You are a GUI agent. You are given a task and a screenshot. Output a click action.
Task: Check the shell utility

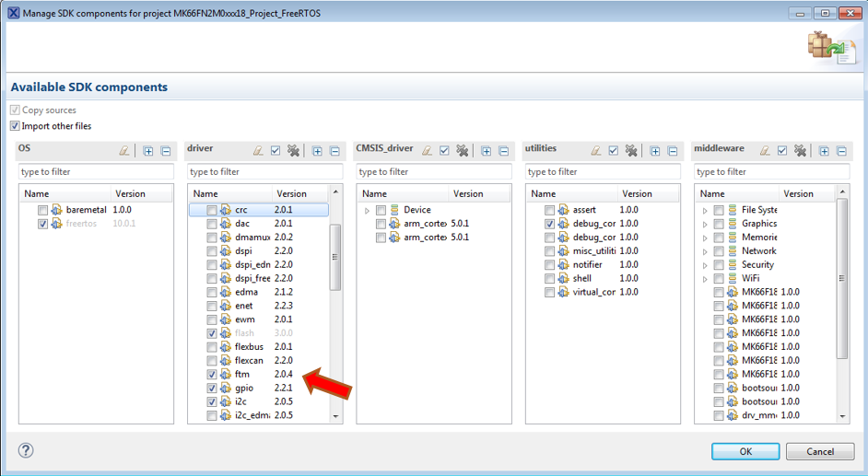coord(549,279)
